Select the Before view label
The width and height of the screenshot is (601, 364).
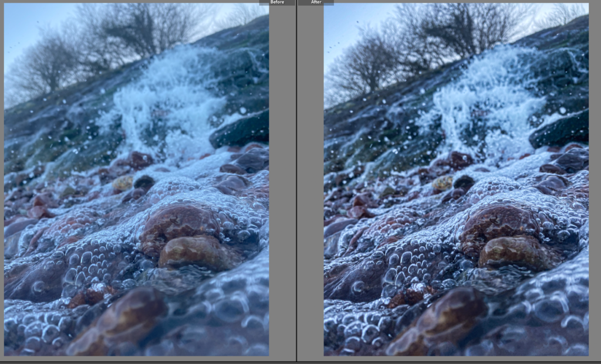(x=277, y=2)
